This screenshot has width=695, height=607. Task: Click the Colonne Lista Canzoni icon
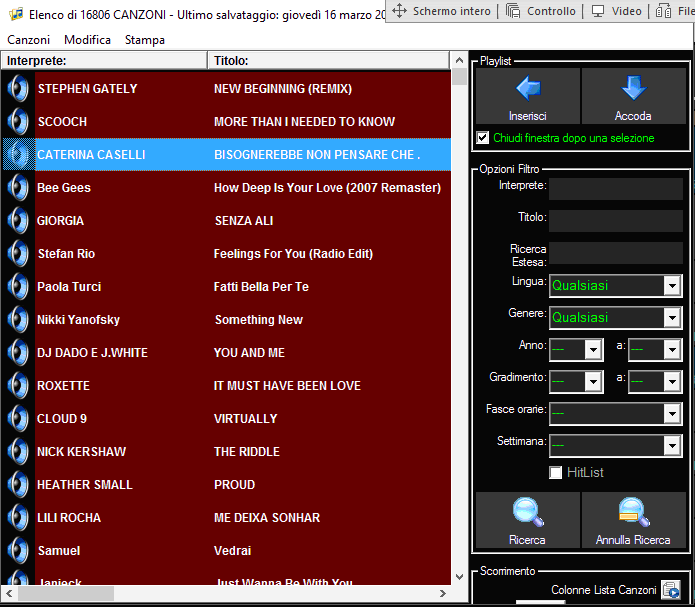pyautogui.click(x=670, y=590)
